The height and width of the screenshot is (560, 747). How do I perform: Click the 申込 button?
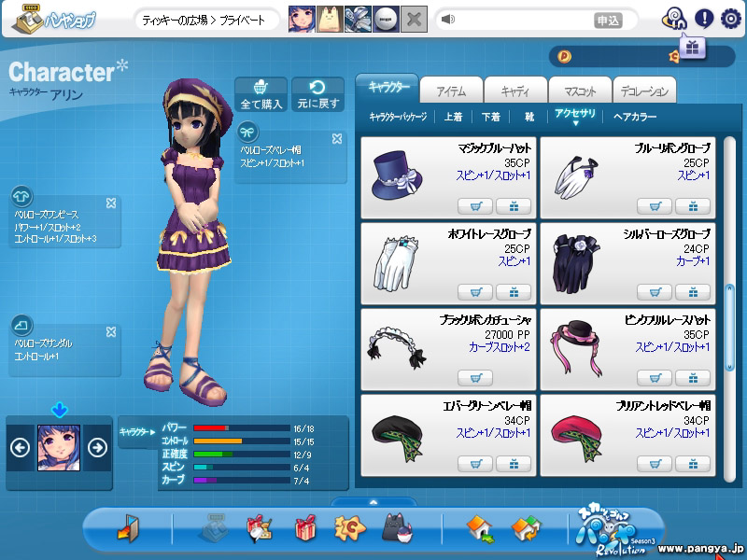click(608, 20)
